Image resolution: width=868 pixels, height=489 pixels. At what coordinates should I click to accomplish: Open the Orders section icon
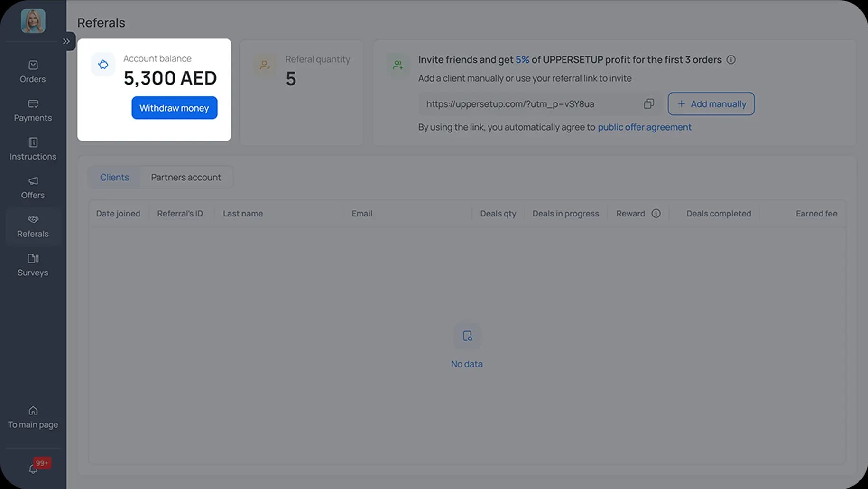(x=33, y=65)
